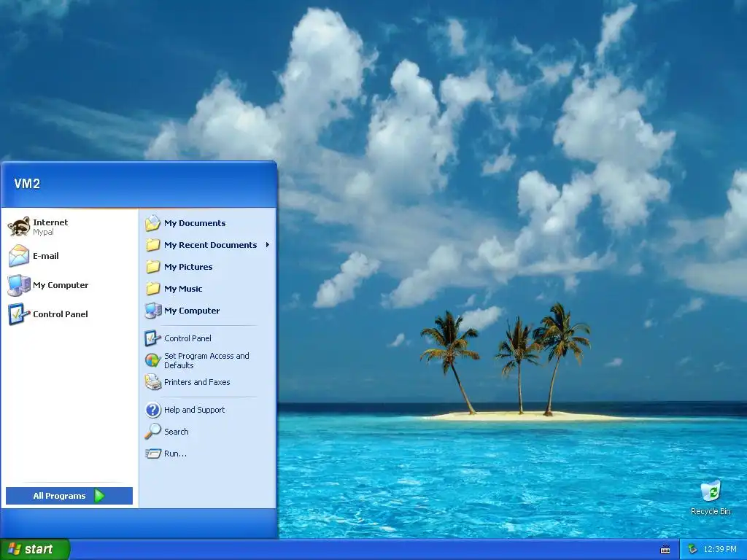The height and width of the screenshot is (560, 747).
Task: Click the green start button
Action: point(34,549)
